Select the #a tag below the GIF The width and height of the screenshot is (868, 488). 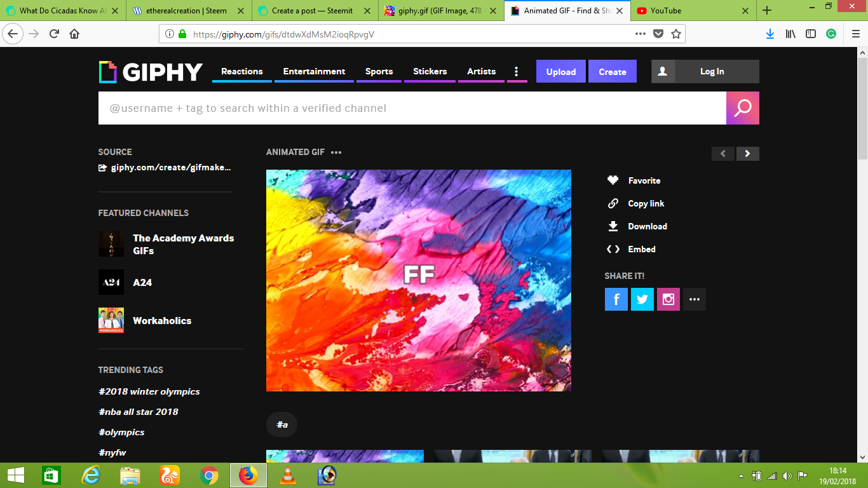(281, 424)
